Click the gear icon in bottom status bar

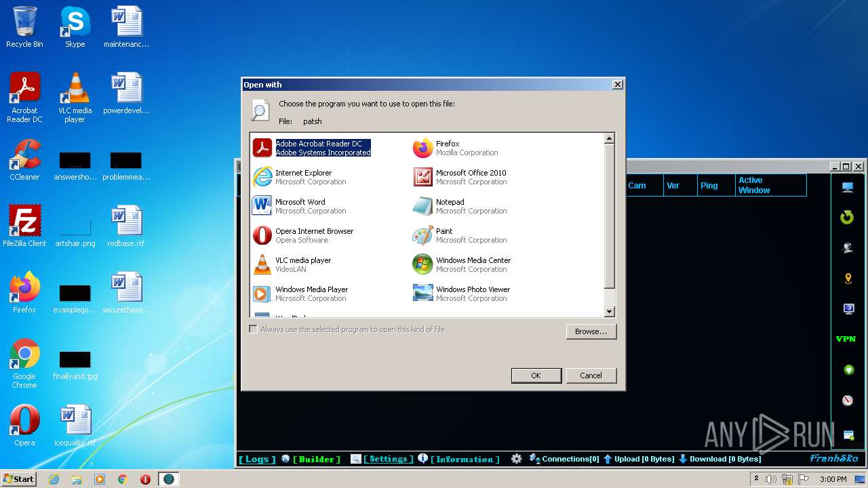pos(517,459)
